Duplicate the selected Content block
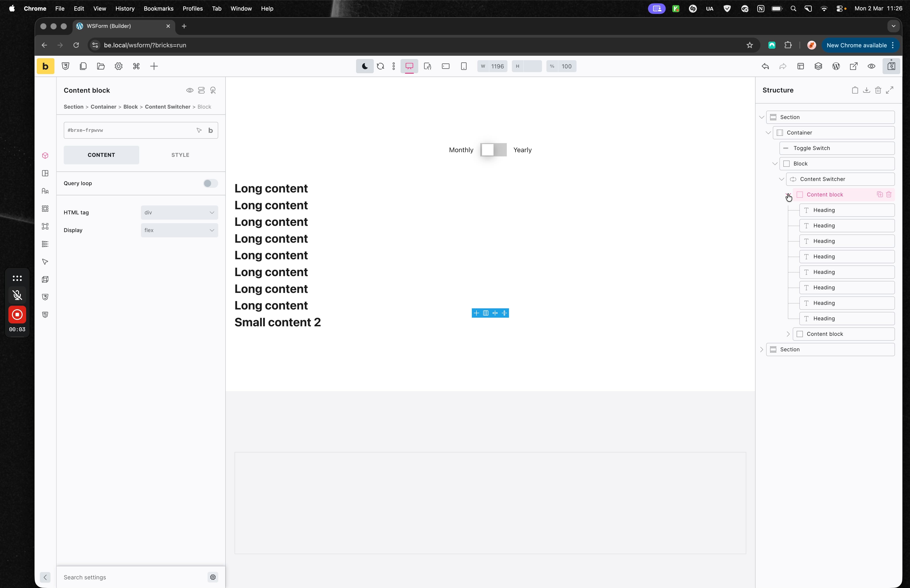Image resolution: width=910 pixels, height=588 pixels. coord(880,195)
